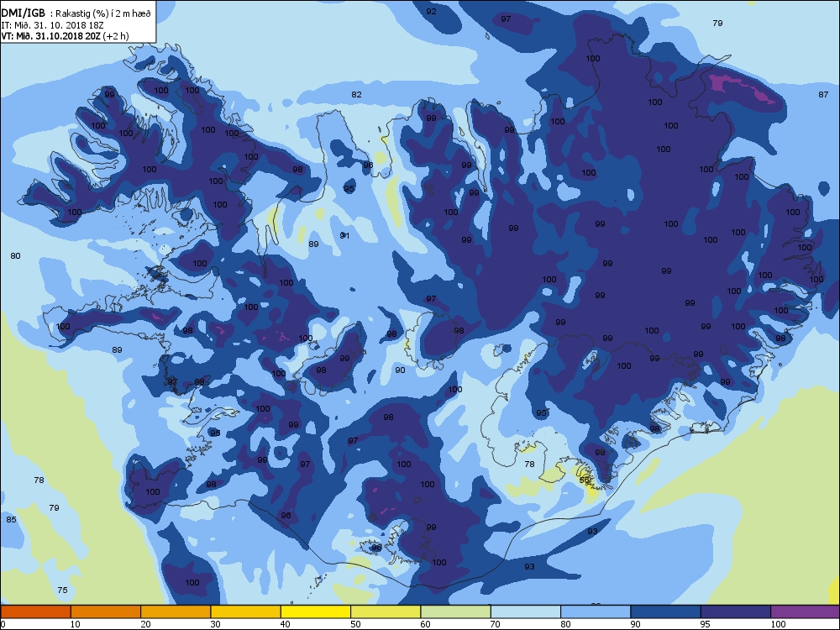The height and width of the screenshot is (630, 840).
Task: Select the legend tick label 20
Action: [145, 623]
